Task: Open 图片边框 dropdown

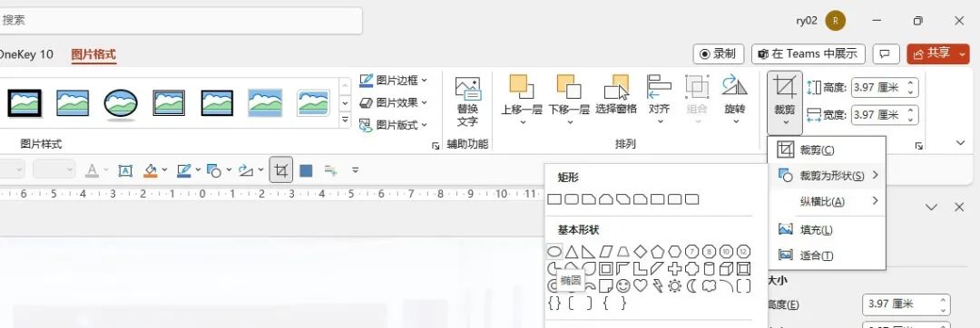Action: 394,80
